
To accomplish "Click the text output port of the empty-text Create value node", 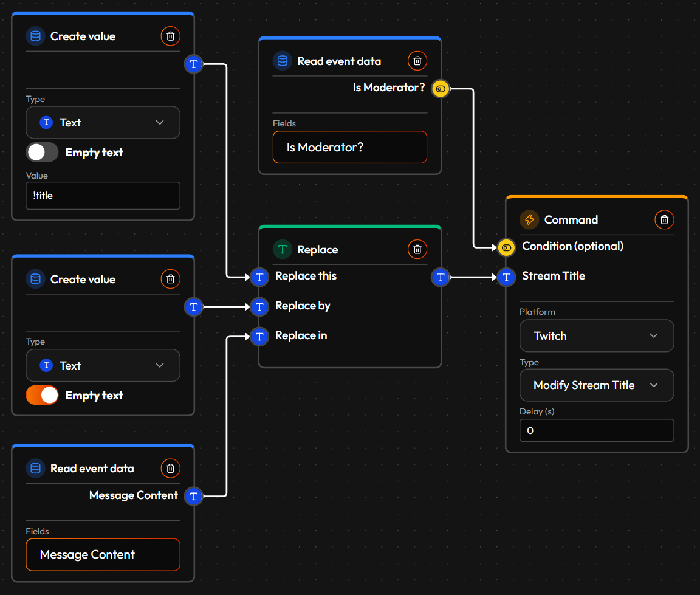I will 194,307.
